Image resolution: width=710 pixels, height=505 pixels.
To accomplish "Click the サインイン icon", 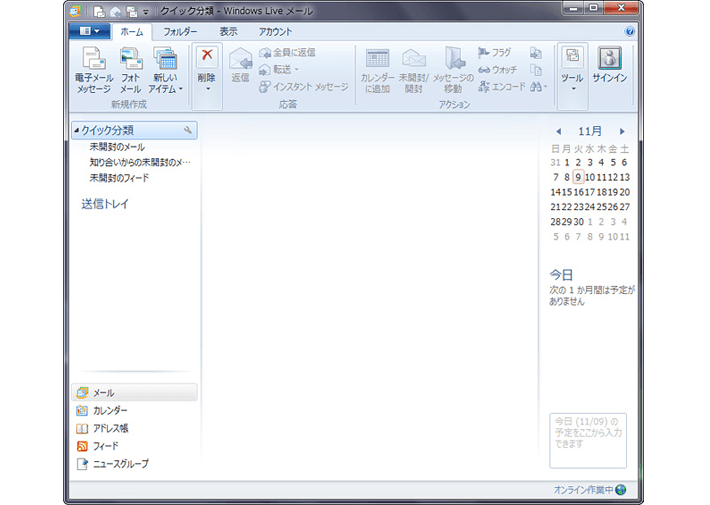I will pos(609,59).
